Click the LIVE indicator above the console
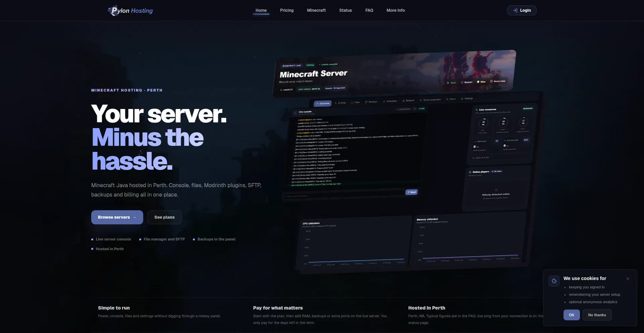The image size is (644, 333). pos(422,109)
